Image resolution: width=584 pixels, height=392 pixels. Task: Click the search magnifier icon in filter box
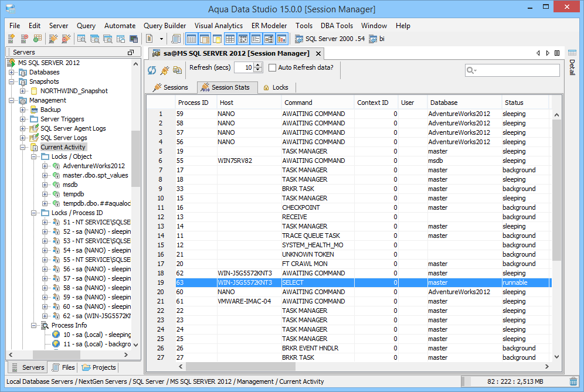[471, 70]
